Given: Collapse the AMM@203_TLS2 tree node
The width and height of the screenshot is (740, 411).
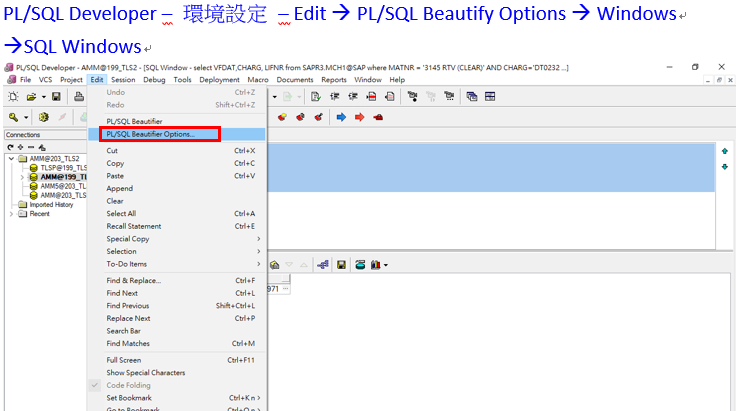Looking at the screenshot, I should (x=11, y=159).
